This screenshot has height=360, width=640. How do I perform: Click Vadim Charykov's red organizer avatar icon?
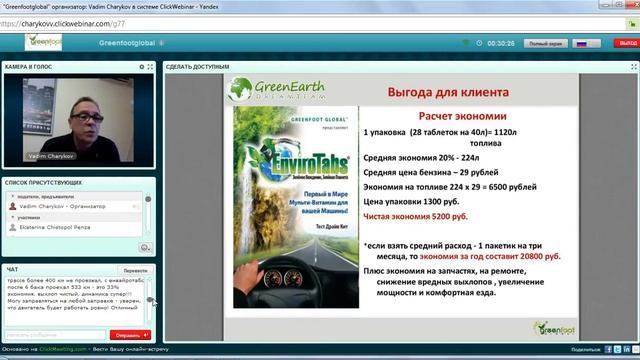tap(13, 207)
